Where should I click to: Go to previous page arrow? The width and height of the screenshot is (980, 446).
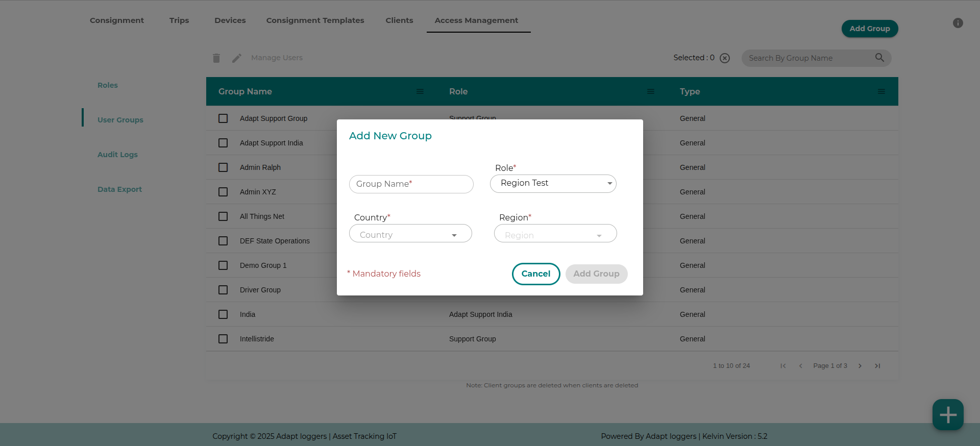click(800, 366)
